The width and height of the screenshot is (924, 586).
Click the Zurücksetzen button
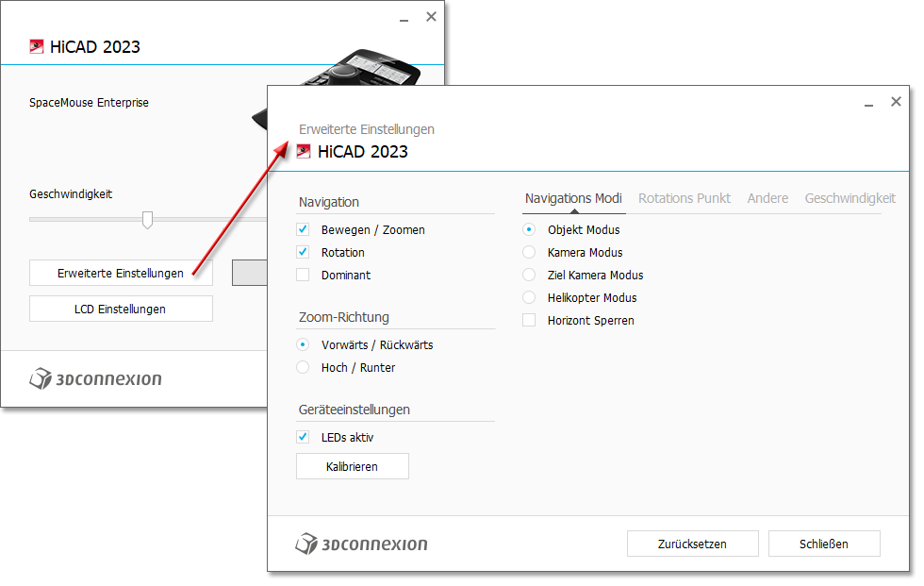(692, 544)
